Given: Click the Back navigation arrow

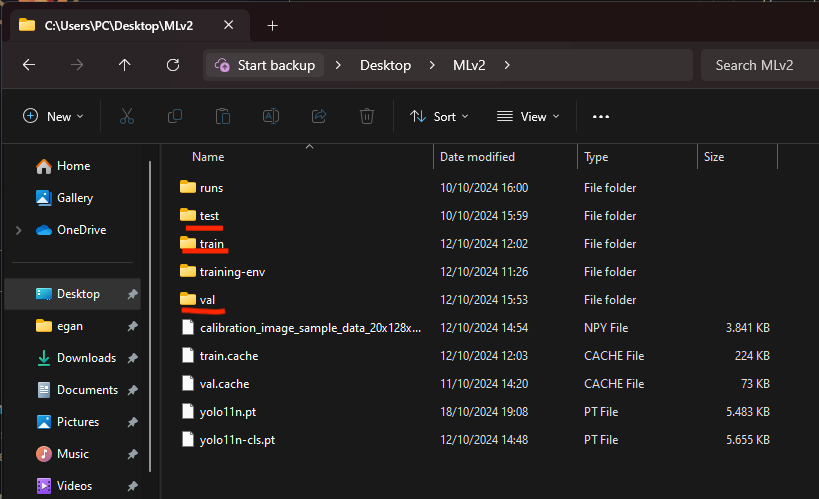Looking at the screenshot, I should pyautogui.click(x=29, y=65).
